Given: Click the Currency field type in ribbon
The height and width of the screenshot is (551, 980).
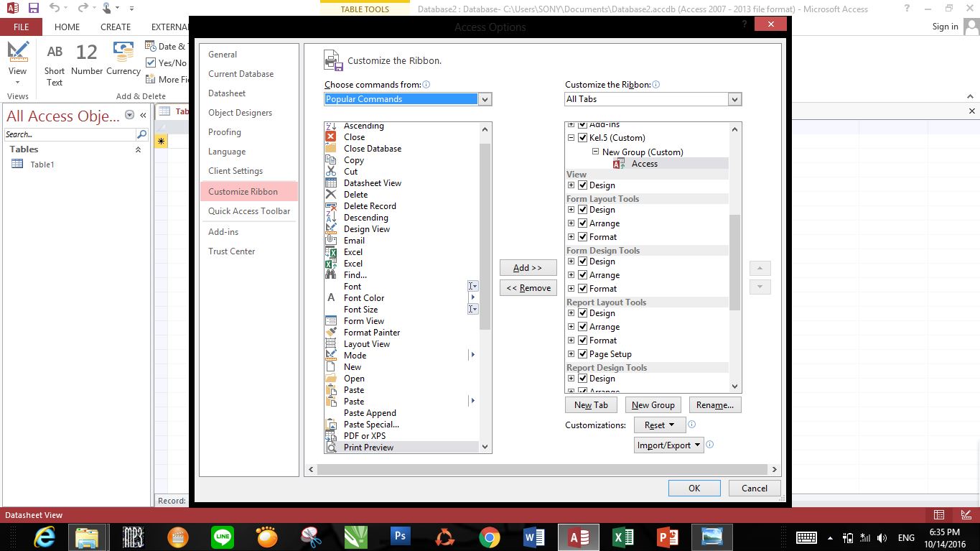Looking at the screenshot, I should pos(123,59).
